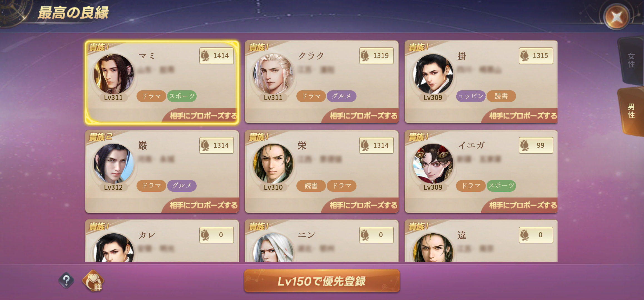Switch to the 女性 tab
644x300 pixels.
[631, 60]
